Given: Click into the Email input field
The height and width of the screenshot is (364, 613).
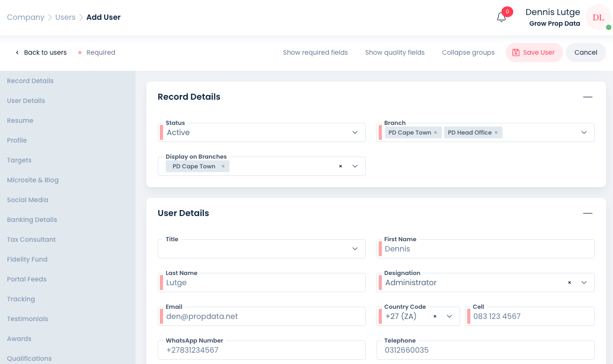Looking at the screenshot, I should point(263,316).
